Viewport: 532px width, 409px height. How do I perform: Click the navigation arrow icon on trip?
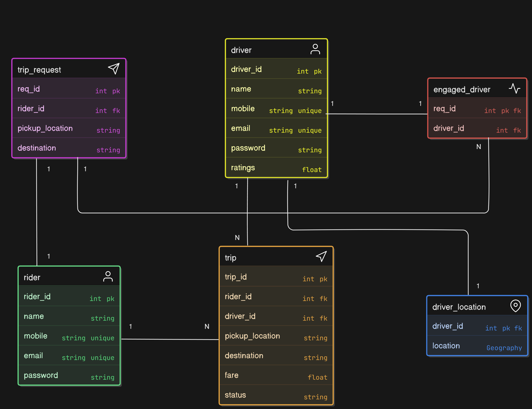click(x=321, y=256)
